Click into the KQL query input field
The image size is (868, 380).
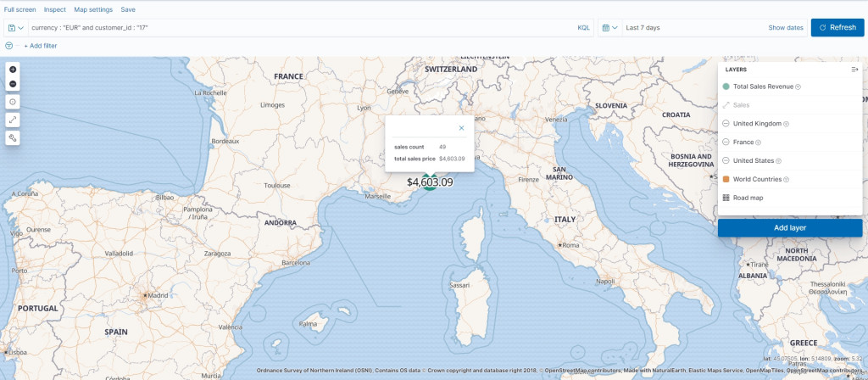[302, 28]
